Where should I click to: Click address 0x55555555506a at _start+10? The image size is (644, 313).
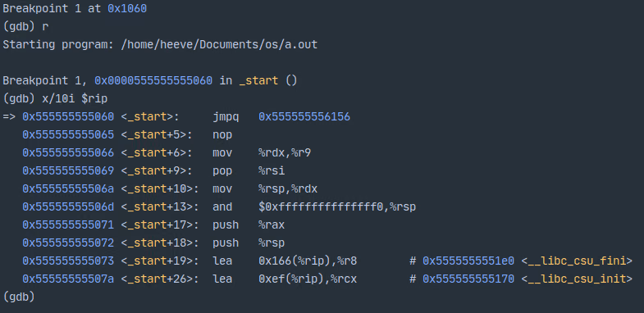[68, 189]
